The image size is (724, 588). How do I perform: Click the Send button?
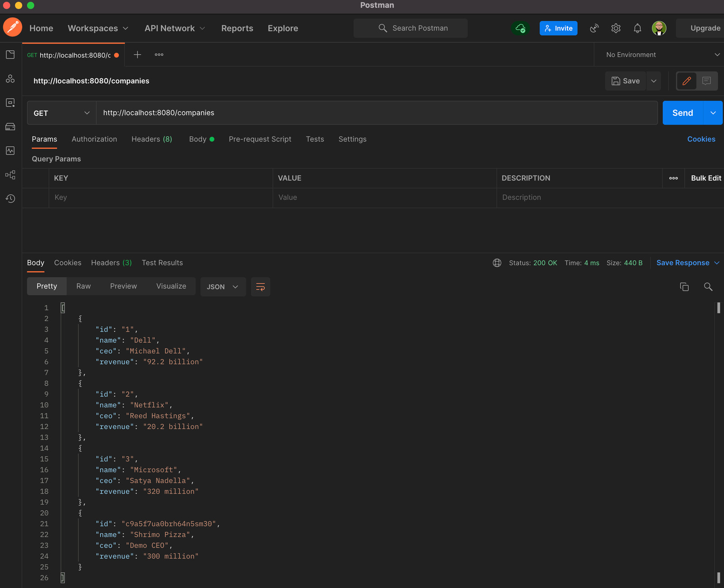[682, 113]
